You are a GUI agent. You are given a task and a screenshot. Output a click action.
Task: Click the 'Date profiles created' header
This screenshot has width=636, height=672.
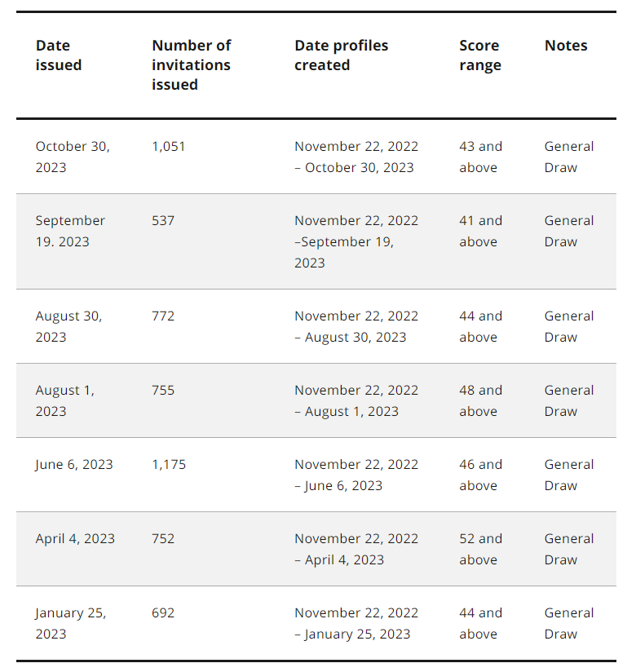[x=341, y=55]
